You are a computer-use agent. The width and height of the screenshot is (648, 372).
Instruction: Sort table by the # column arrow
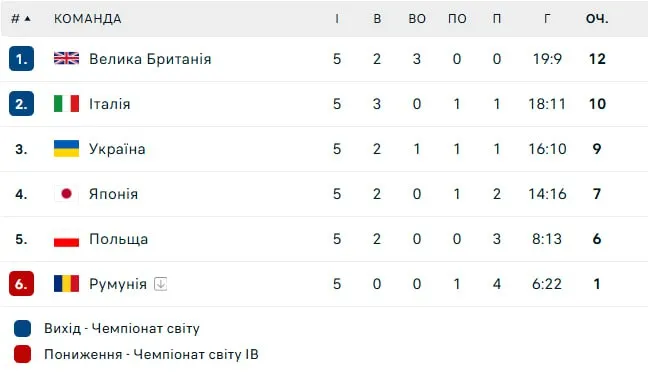[x=27, y=19]
